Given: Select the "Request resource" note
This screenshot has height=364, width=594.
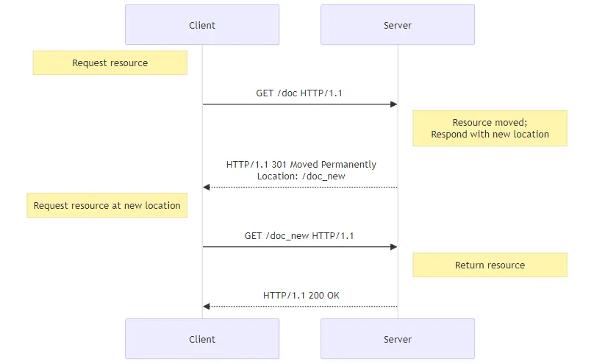Looking at the screenshot, I should pos(110,63).
